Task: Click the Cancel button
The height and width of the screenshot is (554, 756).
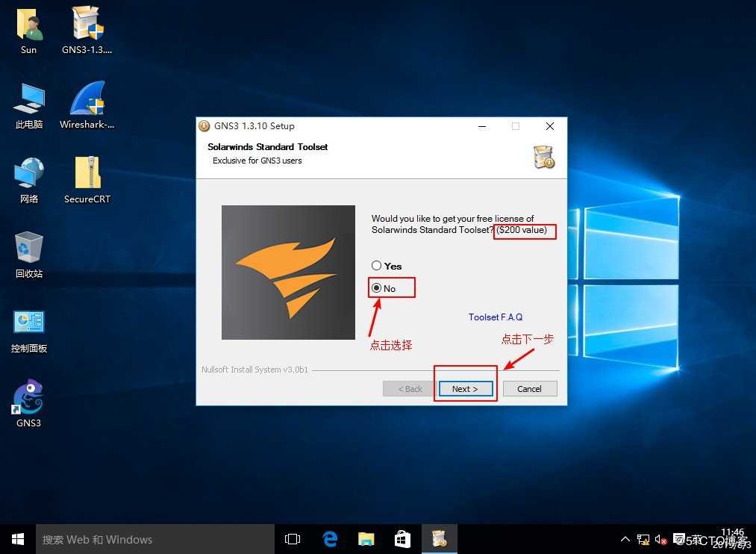Action: 529,388
